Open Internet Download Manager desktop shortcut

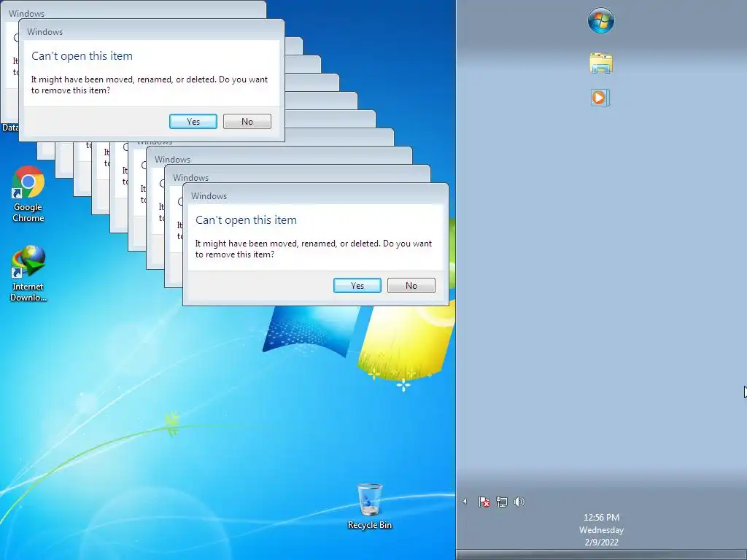pos(28,273)
